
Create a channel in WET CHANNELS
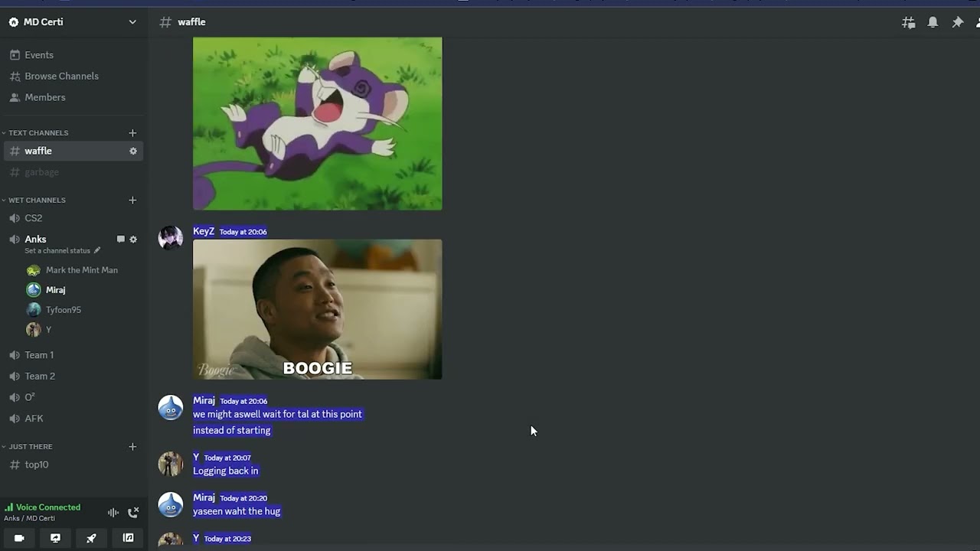coord(132,201)
